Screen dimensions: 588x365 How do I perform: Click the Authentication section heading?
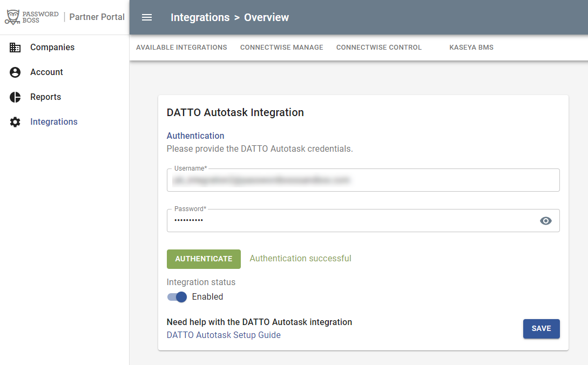195,136
